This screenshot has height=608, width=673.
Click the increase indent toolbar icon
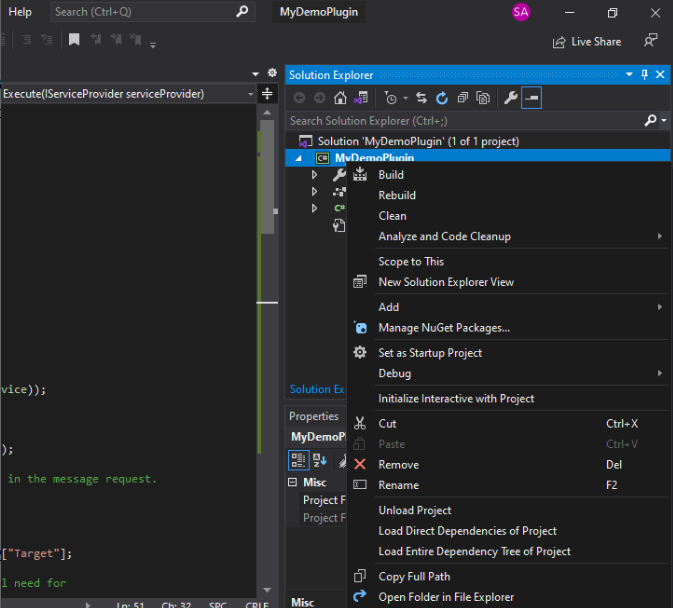(x=27, y=40)
